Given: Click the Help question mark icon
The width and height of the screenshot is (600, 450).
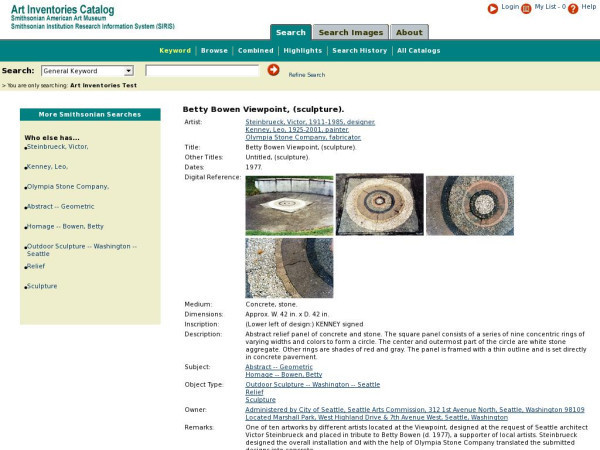Looking at the screenshot, I should 573,8.
